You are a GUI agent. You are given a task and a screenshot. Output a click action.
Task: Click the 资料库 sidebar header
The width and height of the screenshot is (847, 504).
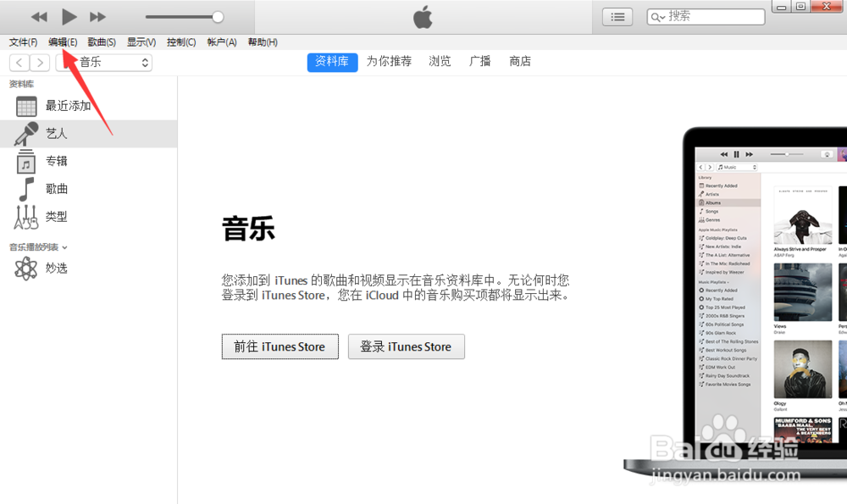pos(22,84)
